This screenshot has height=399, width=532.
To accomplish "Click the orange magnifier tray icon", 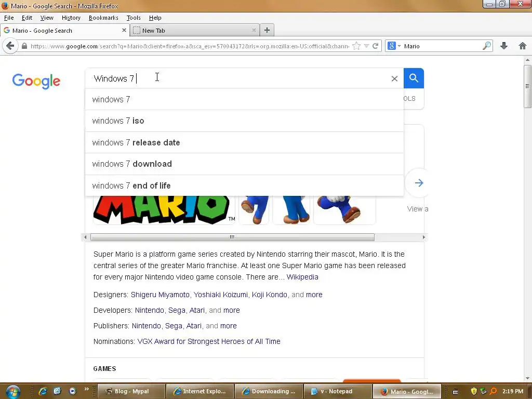I will tap(494, 391).
